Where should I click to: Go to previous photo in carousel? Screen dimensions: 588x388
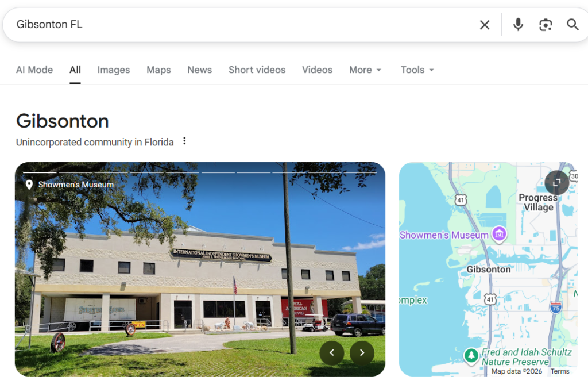(x=331, y=353)
